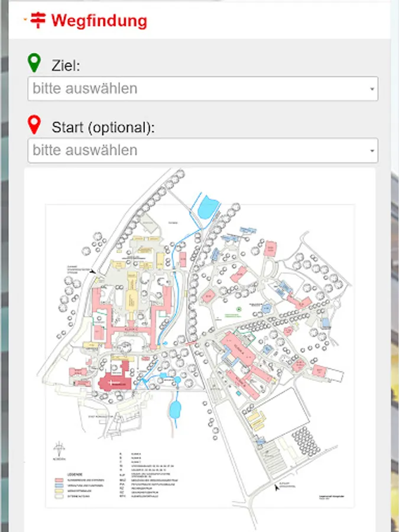The width and height of the screenshot is (399, 532).
Task: Click the blue pond at top of map
Action: pyautogui.click(x=208, y=207)
